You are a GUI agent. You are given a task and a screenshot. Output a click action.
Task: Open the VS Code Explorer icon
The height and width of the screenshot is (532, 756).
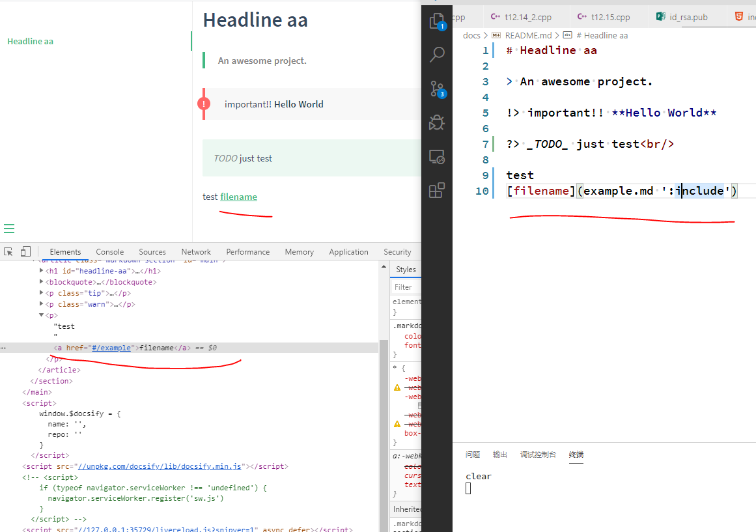pyautogui.click(x=437, y=21)
